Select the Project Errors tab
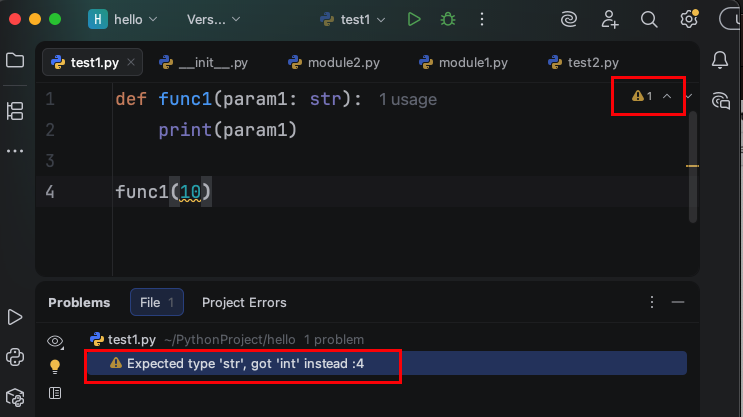 (x=244, y=302)
